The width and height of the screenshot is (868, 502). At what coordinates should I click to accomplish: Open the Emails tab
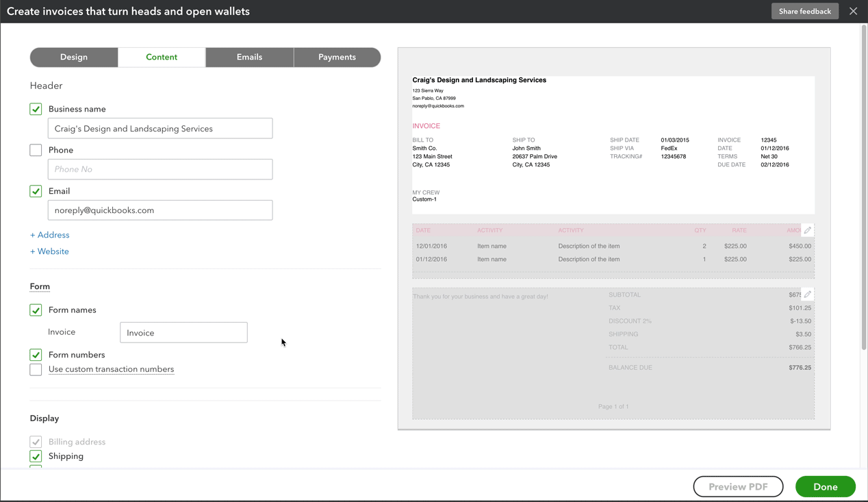tap(250, 57)
